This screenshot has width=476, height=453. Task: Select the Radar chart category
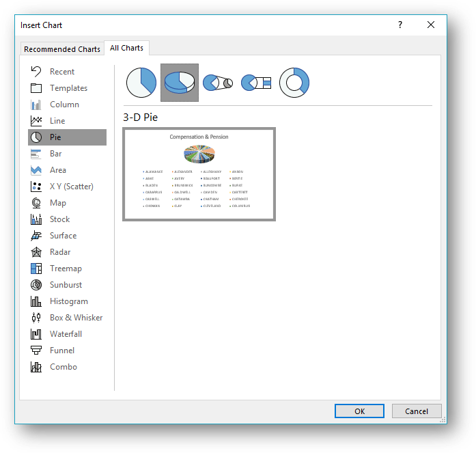[60, 252]
